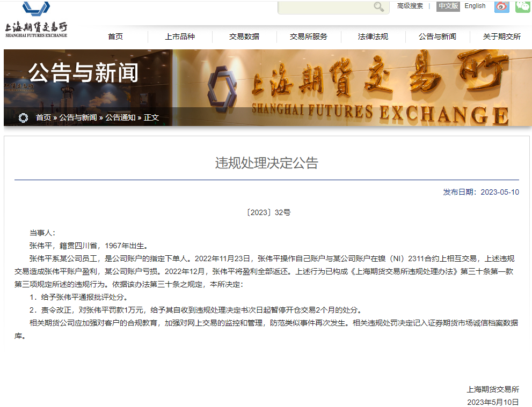The height and width of the screenshot is (407, 532).
Task: Open the 交易数据 menu
Action: pos(244,36)
